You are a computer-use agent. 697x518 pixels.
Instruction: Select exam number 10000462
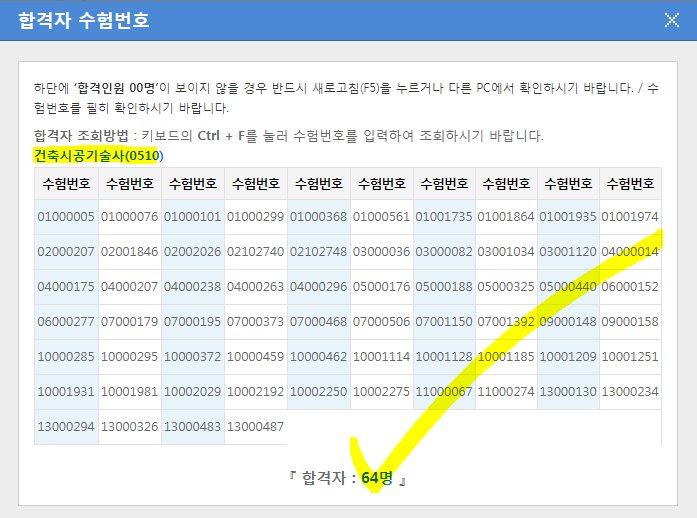[x=318, y=357]
